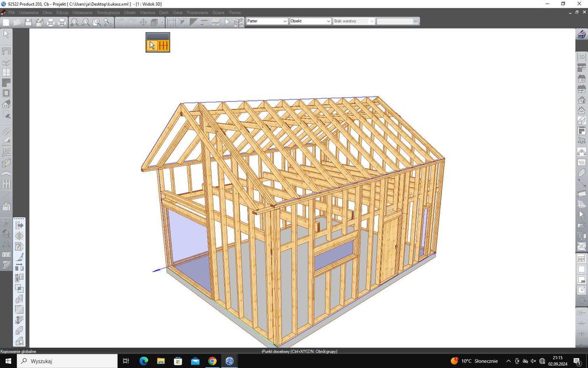Open the Dach menu
The height and width of the screenshot is (368, 588).
click(x=164, y=12)
